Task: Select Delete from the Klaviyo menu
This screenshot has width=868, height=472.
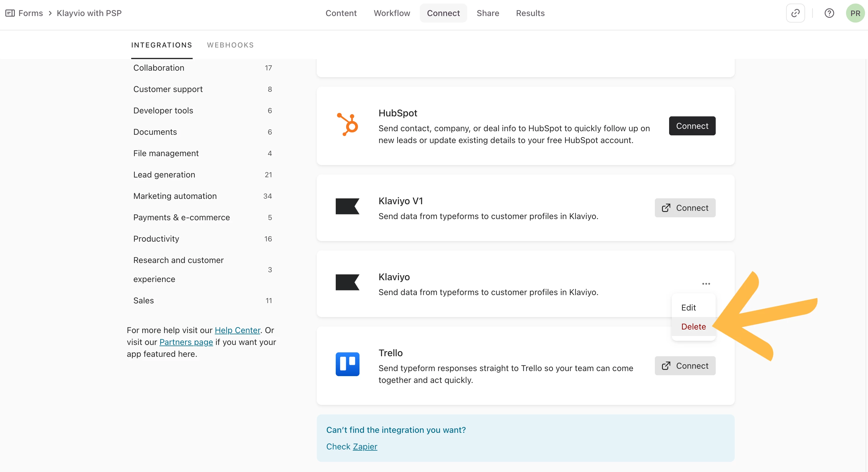Action: [x=693, y=327]
